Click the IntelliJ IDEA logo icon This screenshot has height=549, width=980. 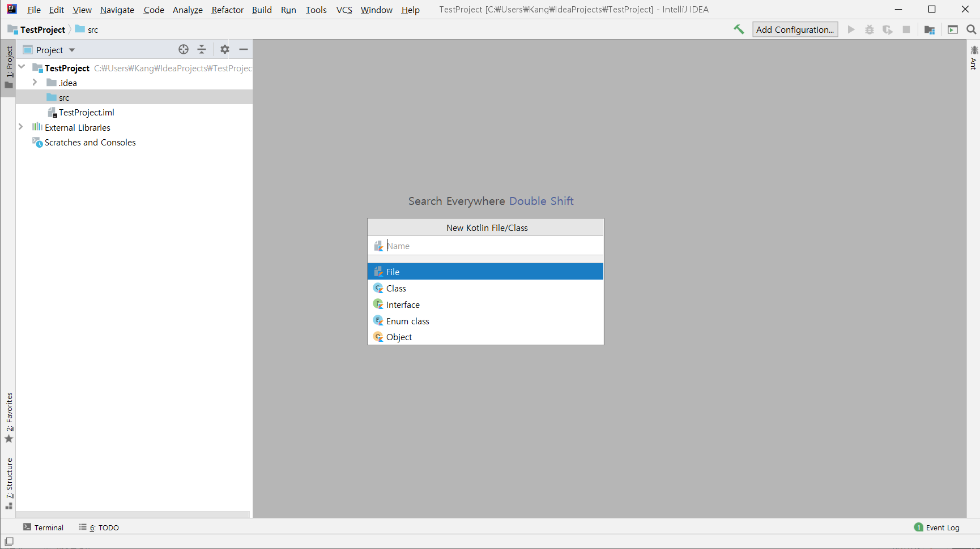coord(11,9)
